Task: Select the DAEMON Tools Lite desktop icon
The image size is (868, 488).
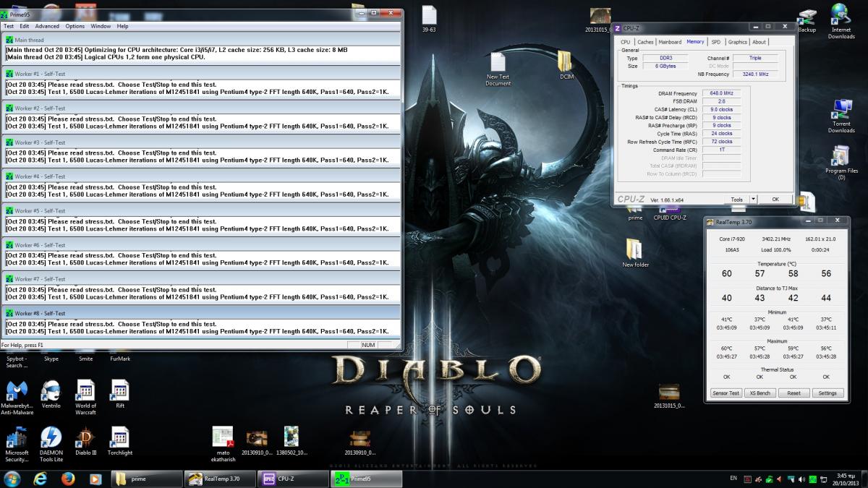Action: pyautogui.click(x=51, y=444)
